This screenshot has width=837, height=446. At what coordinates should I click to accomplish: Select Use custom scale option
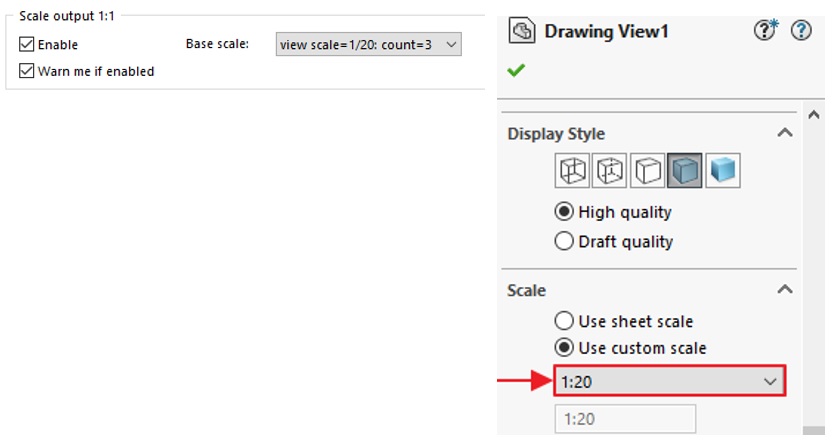[564, 348]
